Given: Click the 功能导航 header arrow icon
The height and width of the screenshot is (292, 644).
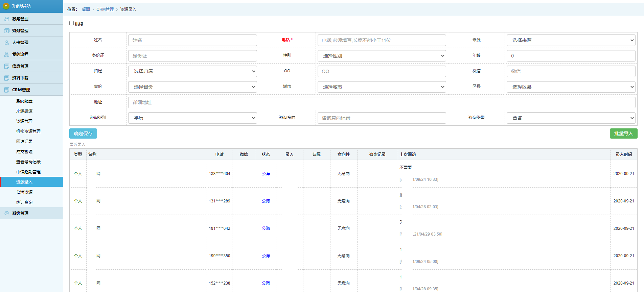Looking at the screenshot, I should [x=6, y=6].
